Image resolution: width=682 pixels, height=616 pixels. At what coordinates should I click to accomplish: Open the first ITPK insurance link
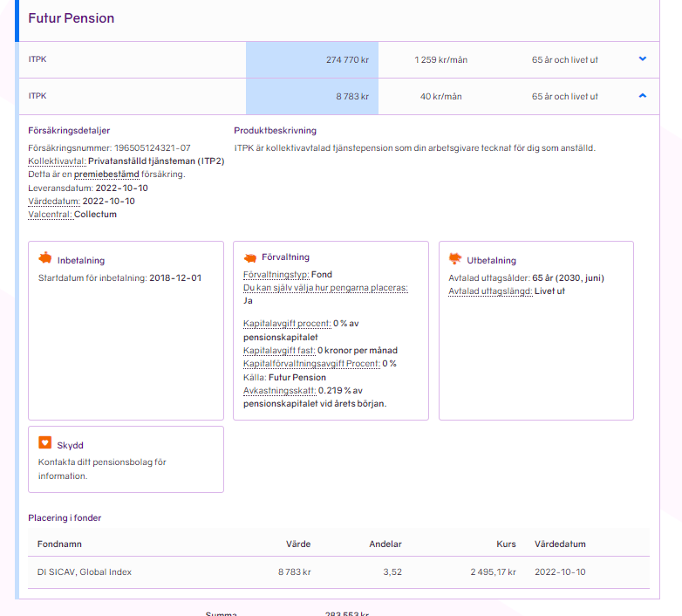click(38, 59)
